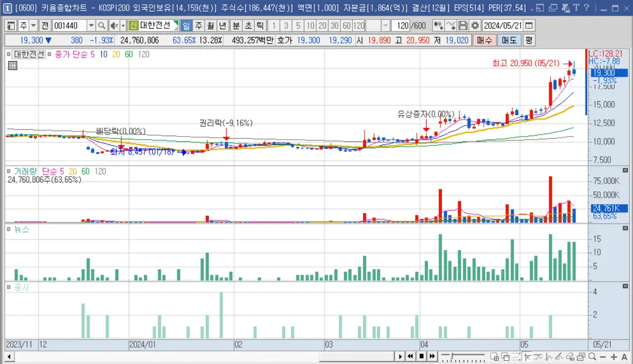Zoom out chart with minus icon
Image resolution: width=633 pixels, height=364 pixels.
[x=603, y=356]
